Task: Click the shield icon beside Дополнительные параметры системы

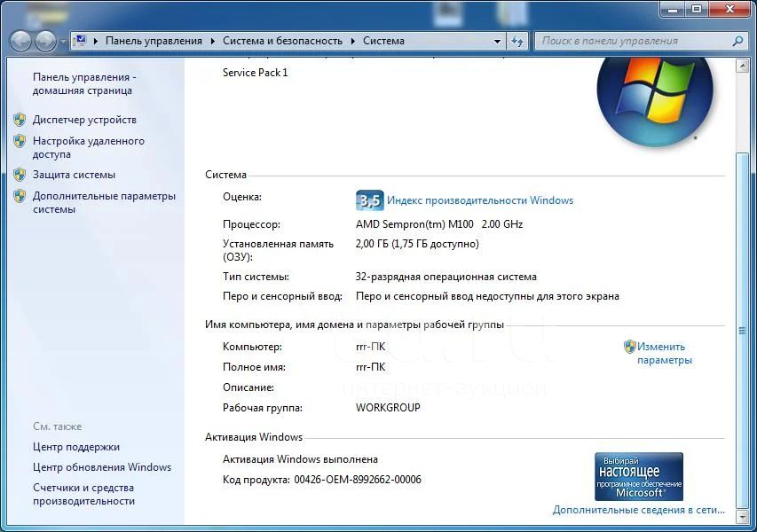Action: click(x=20, y=196)
